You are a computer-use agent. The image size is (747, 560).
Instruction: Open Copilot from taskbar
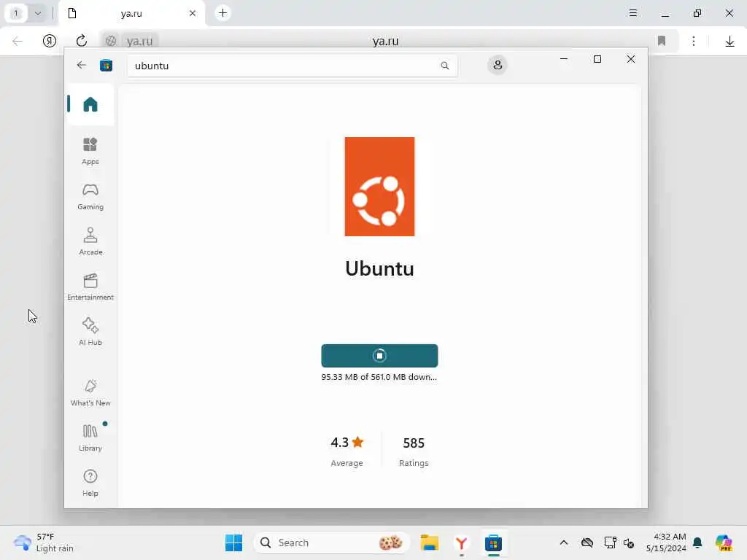tap(724, 542)
